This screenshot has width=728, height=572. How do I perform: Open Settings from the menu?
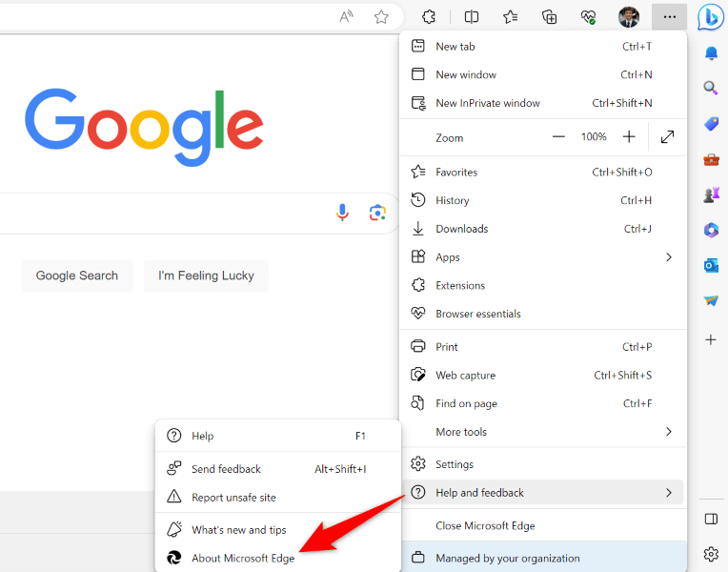pyautogui.click(x=543, y=464)
